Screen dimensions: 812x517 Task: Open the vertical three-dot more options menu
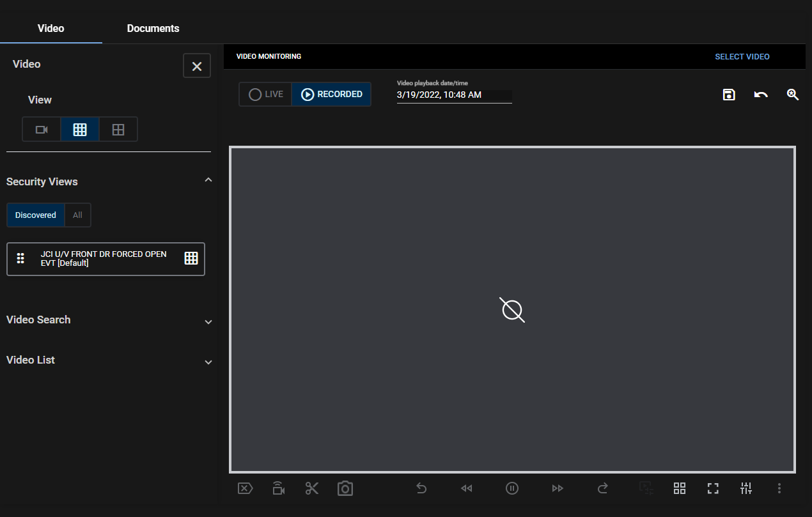(779, 488)
